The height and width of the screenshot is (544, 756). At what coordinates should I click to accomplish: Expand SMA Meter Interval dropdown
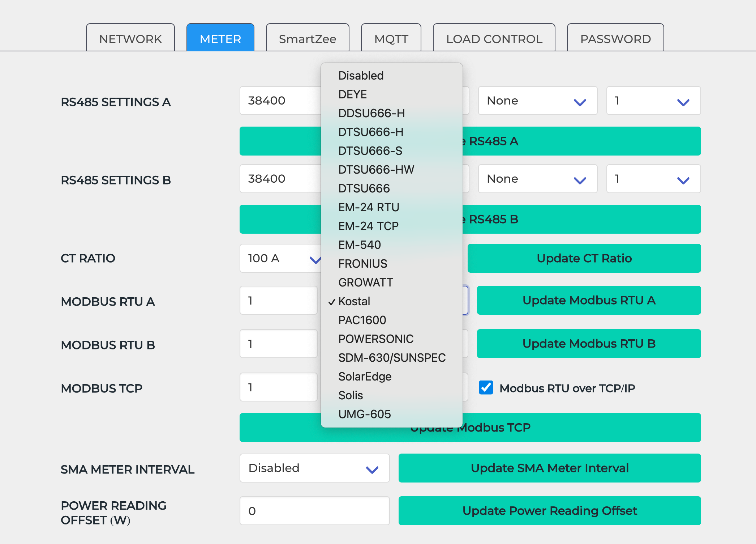(x=314, y=468)
